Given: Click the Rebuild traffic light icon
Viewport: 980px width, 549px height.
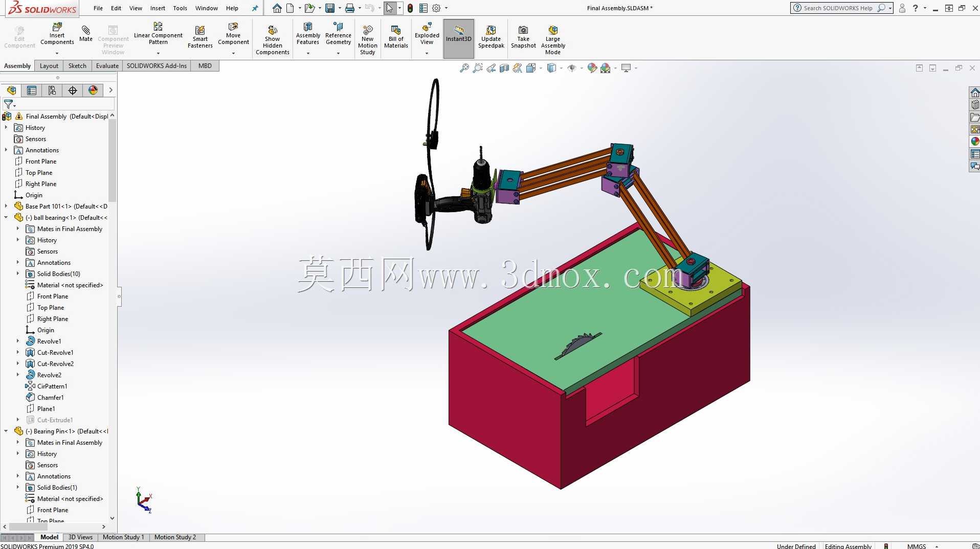Looking at the screenshot, I should 410,8.
